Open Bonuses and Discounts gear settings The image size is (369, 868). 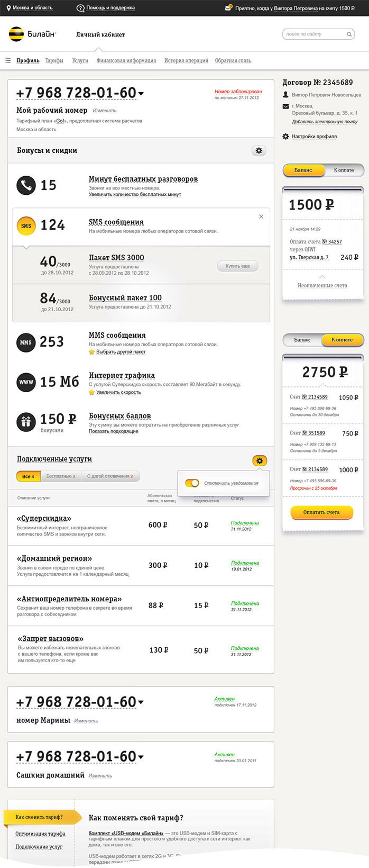tap(259, 151)
